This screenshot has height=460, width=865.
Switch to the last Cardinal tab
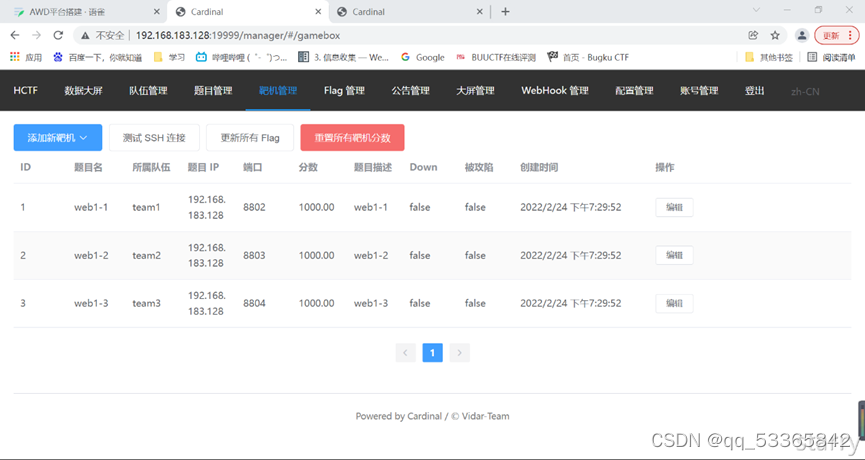point(410,12)
